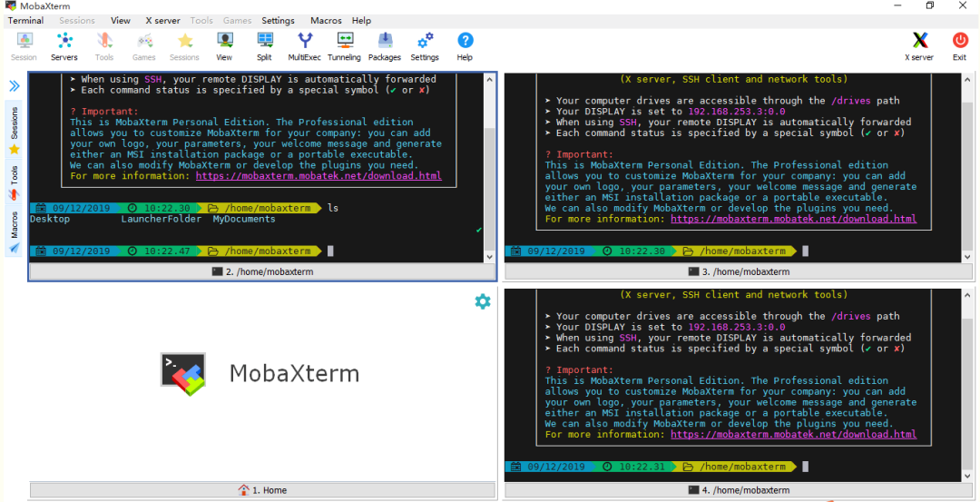Click the scrollbar down arrow in terminal 4

point(967,476)
